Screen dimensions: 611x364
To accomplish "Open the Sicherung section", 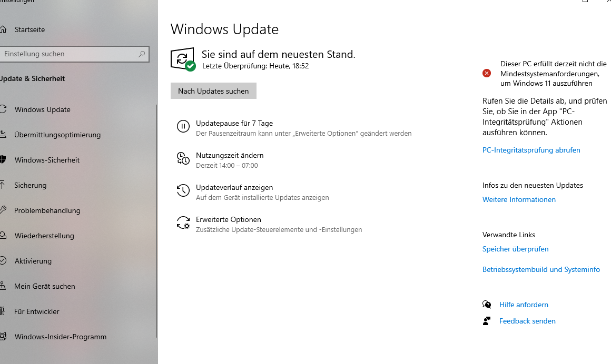I will [30, 185].
